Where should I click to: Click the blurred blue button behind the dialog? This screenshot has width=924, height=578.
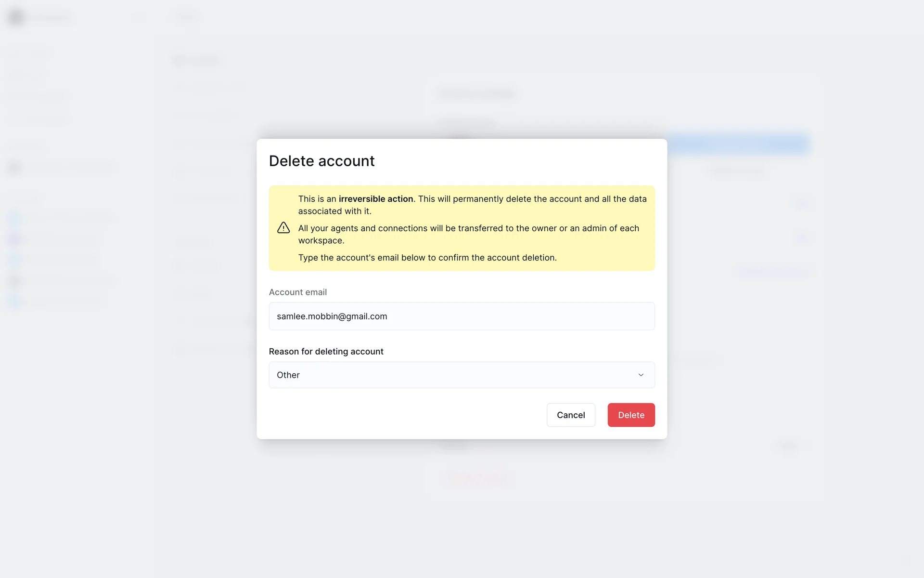(737, 144)
